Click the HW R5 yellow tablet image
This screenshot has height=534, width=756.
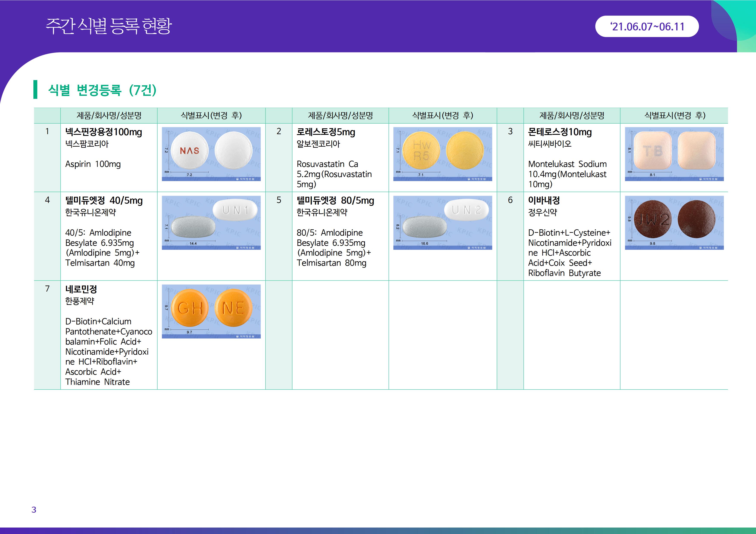coord(442,154)
